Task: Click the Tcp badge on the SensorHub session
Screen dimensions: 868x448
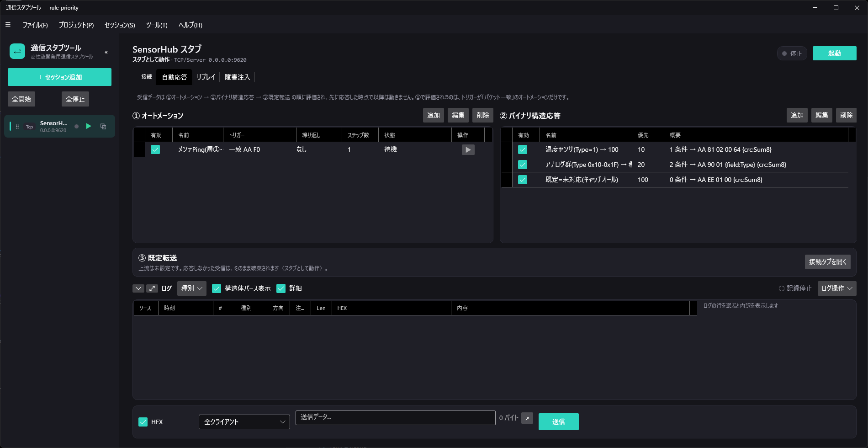Action: (x=29, y=127)
